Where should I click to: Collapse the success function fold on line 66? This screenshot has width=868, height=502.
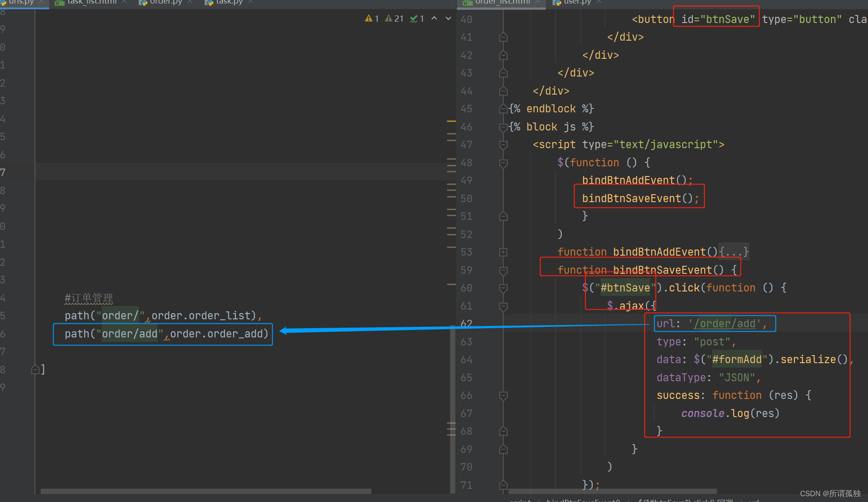[503, 395]
